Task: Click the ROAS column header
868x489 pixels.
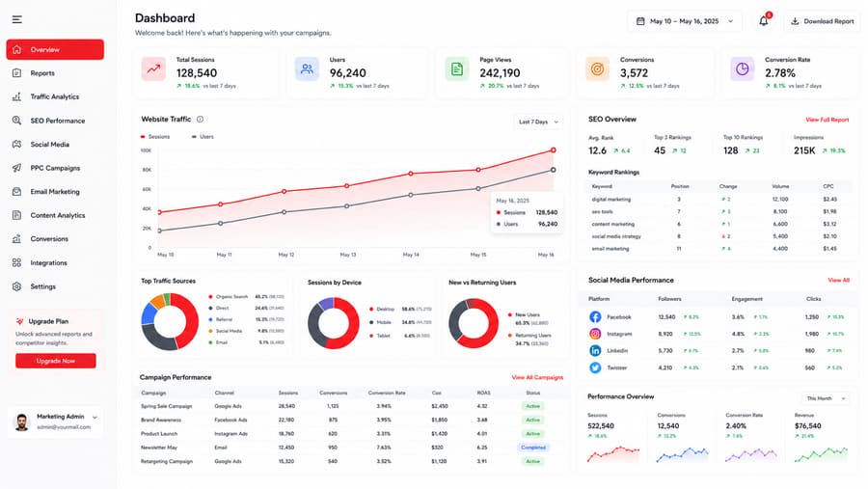Action: (483, 393)
